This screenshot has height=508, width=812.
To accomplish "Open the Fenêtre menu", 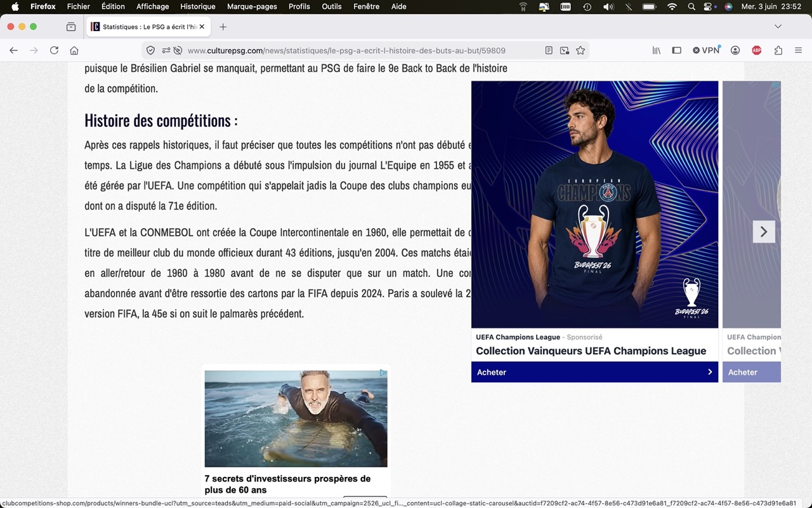I will tap(367, 7).
